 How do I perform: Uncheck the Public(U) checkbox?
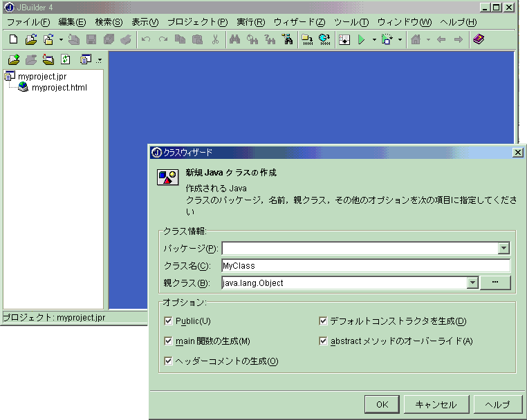[169, 321]
